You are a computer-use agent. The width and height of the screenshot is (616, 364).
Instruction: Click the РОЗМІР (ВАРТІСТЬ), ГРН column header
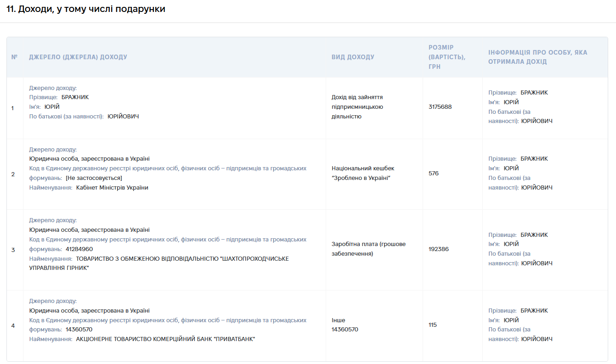447,57
